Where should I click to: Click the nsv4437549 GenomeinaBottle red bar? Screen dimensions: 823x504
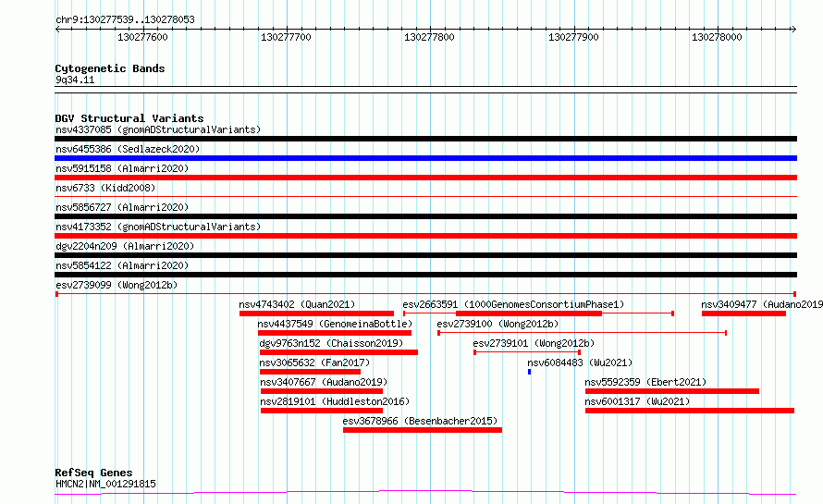pos(335,333)
